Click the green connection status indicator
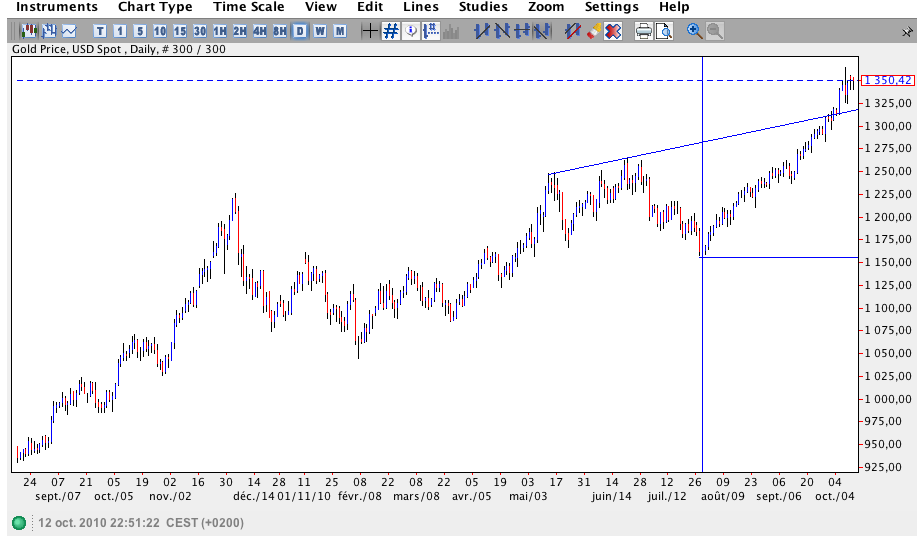This screenshot has width=917, height=543. (x=19, y=523)
